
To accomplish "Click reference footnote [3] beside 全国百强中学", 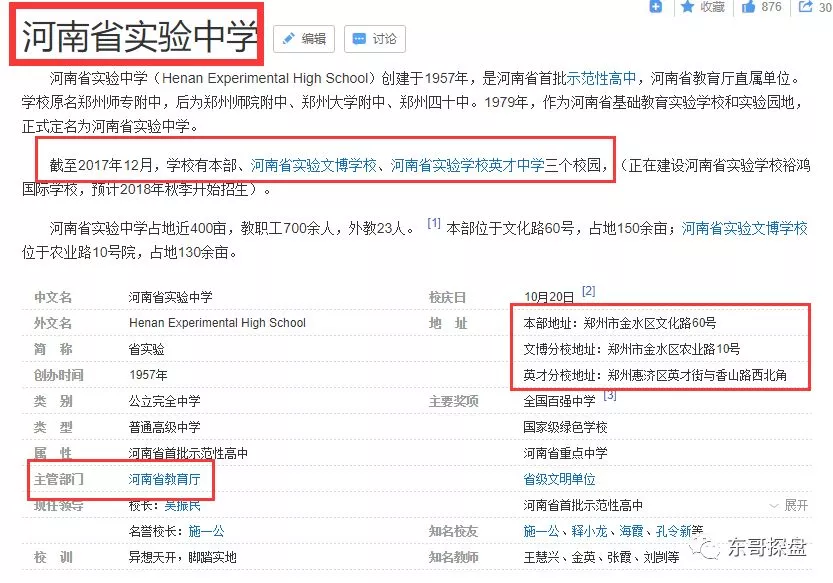I will point(609,396).
